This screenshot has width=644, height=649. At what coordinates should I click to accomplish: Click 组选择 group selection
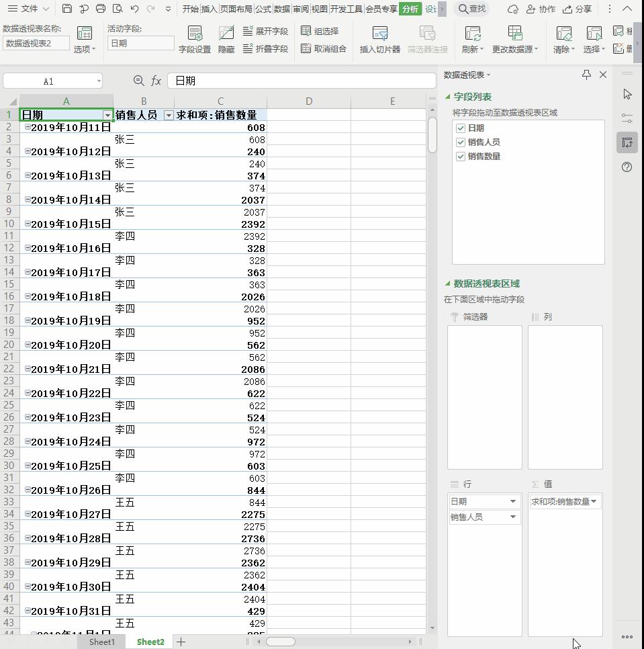coord(320,31)
